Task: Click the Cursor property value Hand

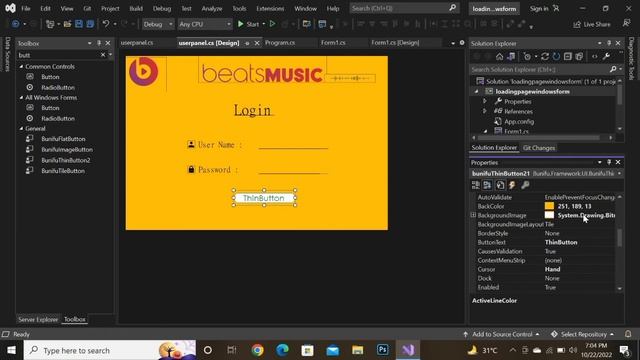Action: [x=552, y=269]
